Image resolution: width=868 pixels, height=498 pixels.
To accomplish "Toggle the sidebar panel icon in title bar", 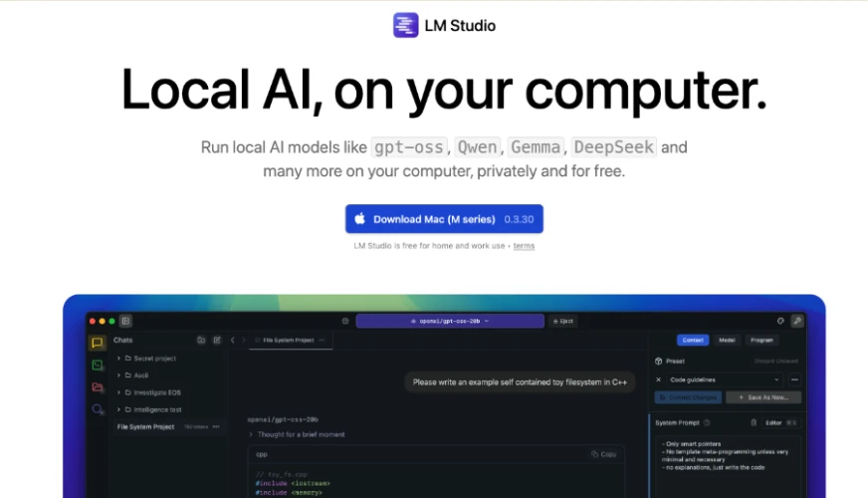I will 125,321.
